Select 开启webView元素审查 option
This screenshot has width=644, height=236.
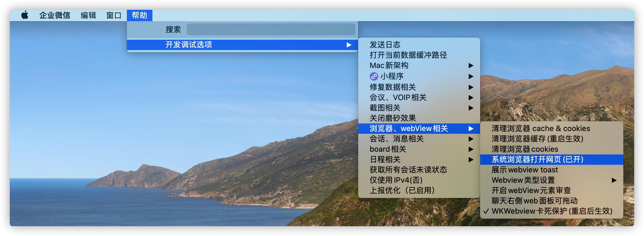[531, 191]
